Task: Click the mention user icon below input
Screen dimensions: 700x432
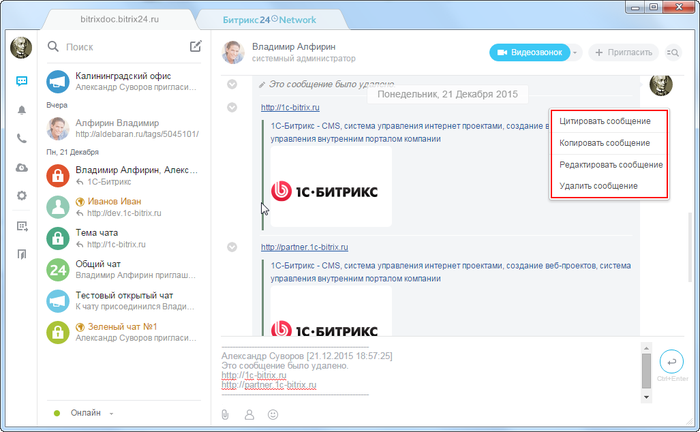Action: point(249,415)
